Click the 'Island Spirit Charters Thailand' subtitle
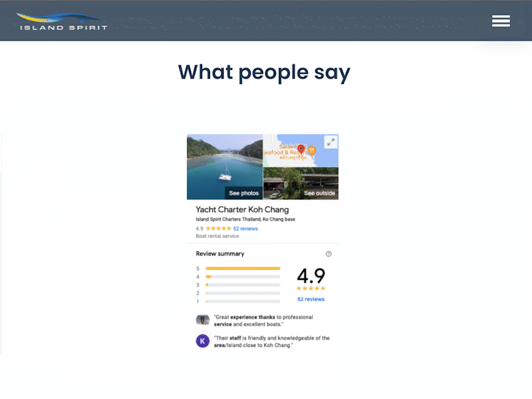532x399 pixels. [x=245, y=219]
